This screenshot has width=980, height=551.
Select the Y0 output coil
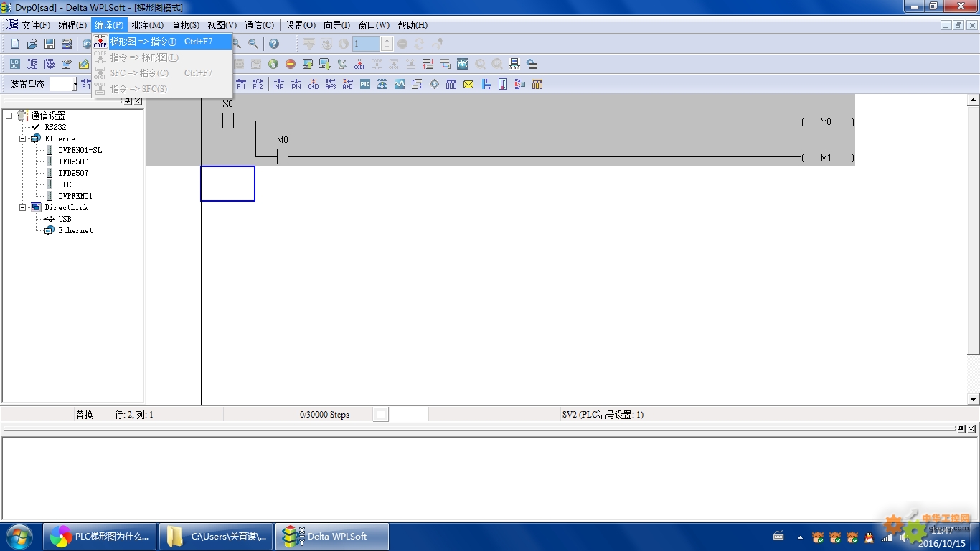pos(827,122)
